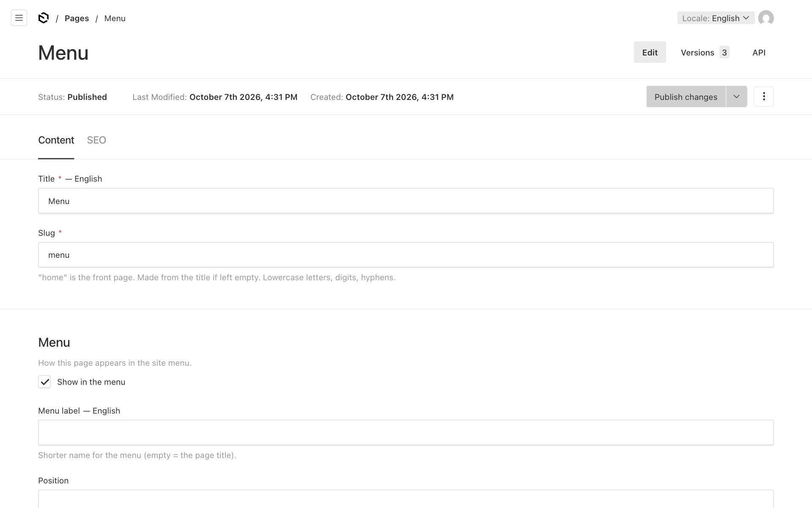Click the Publish changes button
The image size is (812, 508).
(x=686, y=97)
